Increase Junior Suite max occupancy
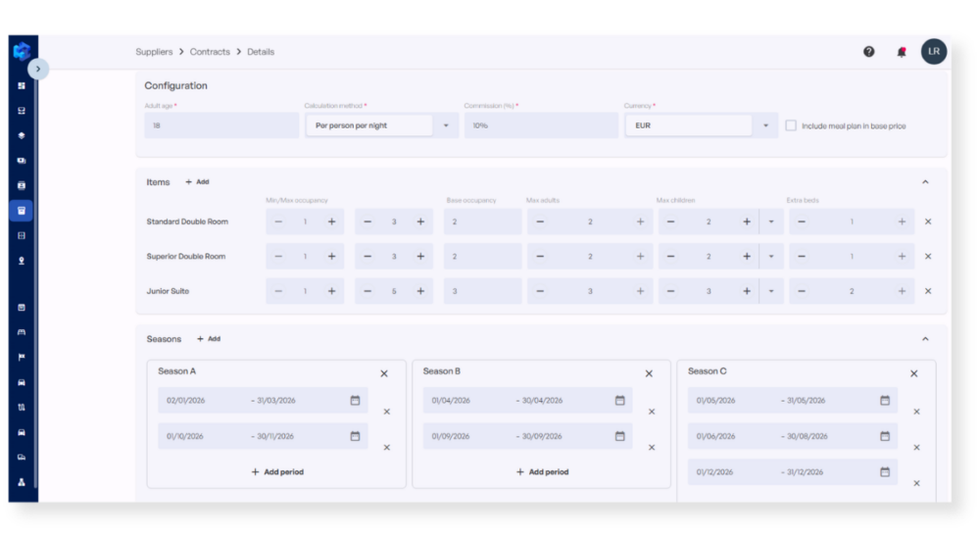Image resolution: width=980 pixels, height=539 pixels. coord(420,291)
